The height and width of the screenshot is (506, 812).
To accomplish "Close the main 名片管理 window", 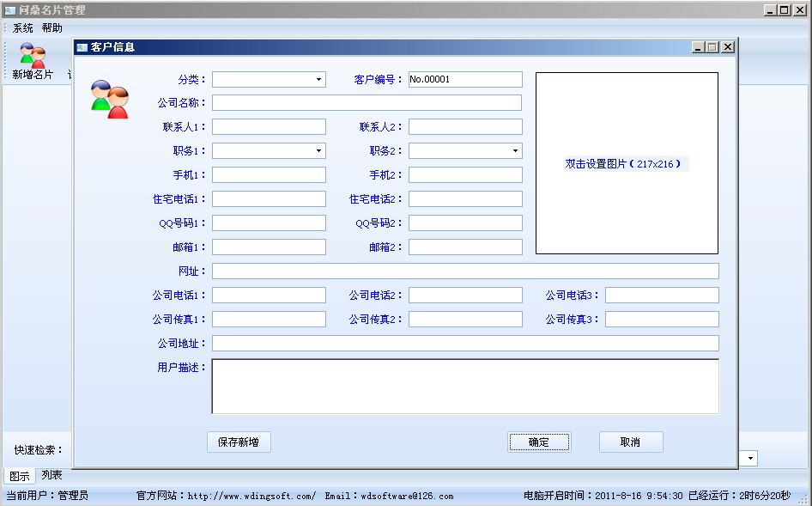I will (x=800, y=9).
